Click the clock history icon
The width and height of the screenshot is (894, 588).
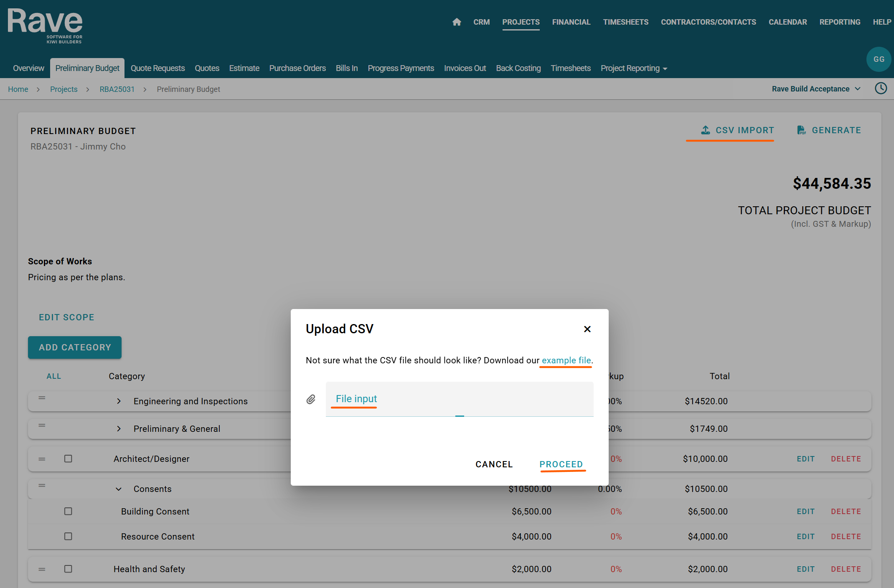coord(881,89)
